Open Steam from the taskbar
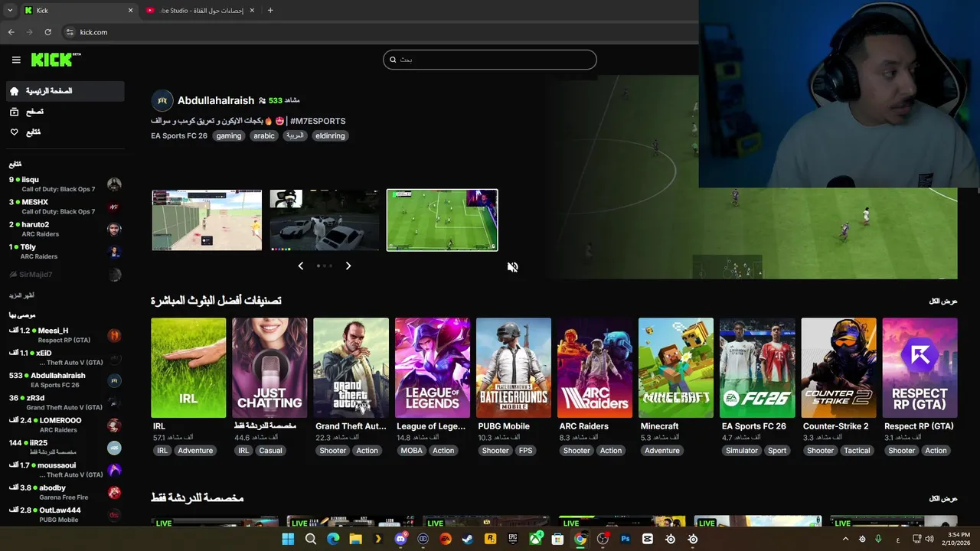This screenshot has height=551, width=980. click(468, 539)
